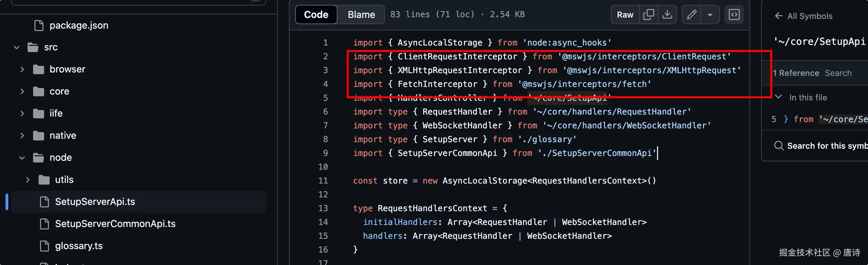Screen dimensions: 868x265
Task: Click the package.json file icon
Action: coord(39,25)
